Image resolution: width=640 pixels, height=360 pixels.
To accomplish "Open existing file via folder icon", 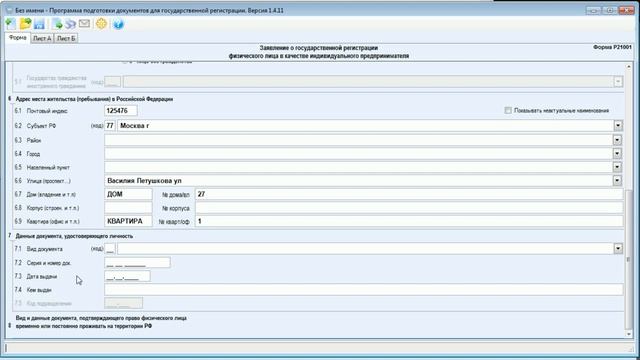I will tap(25, 24).
